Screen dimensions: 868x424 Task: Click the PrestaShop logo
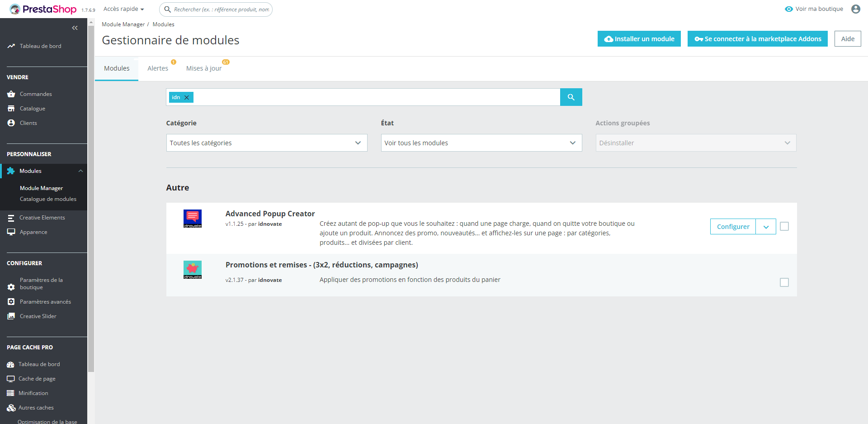[43, 9]
